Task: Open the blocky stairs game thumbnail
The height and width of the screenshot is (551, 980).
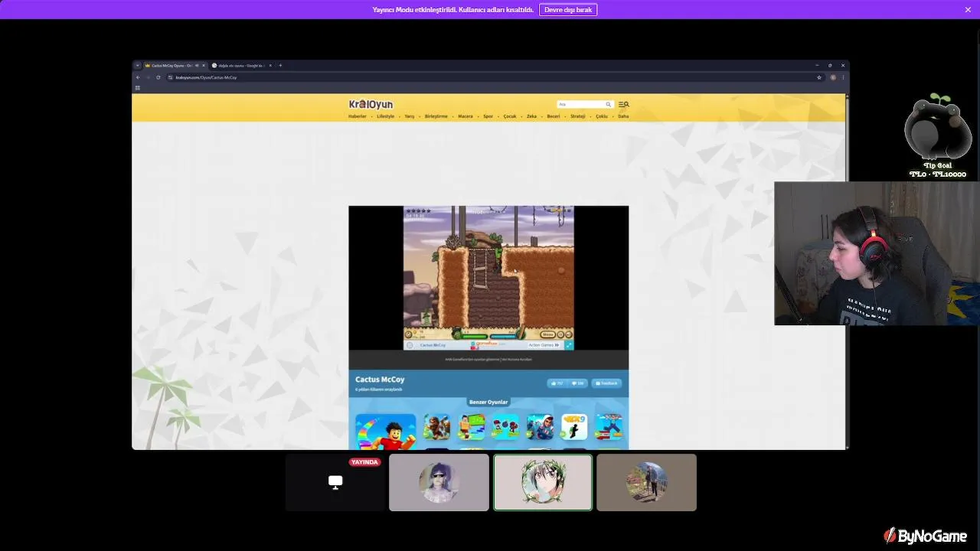Action: click(471, 427)
